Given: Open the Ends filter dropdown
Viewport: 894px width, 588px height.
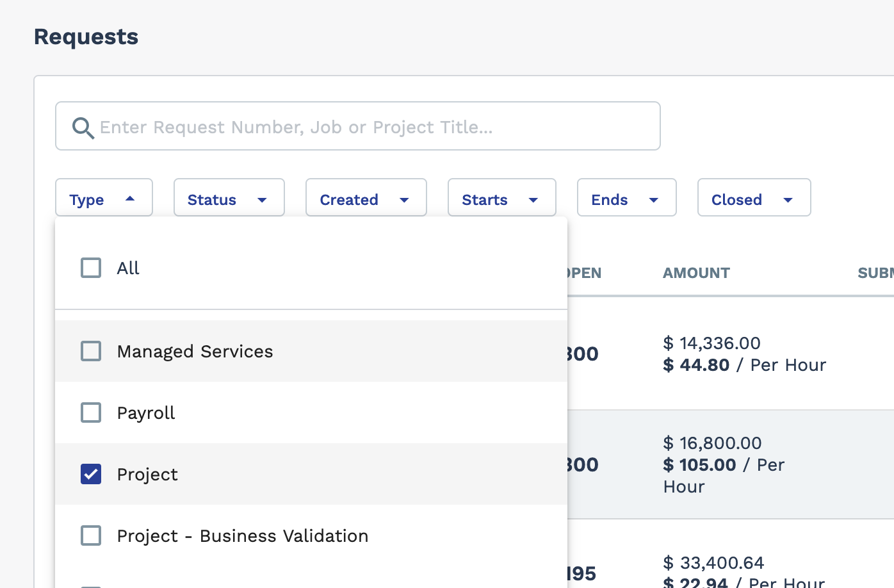Looking at the screenshot, I should tap(627, 197).
